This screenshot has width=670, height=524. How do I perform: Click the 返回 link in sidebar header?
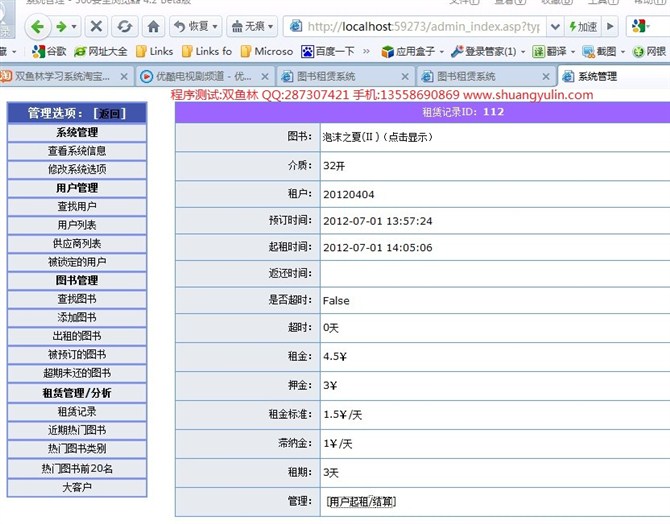(x=109, y=114)
